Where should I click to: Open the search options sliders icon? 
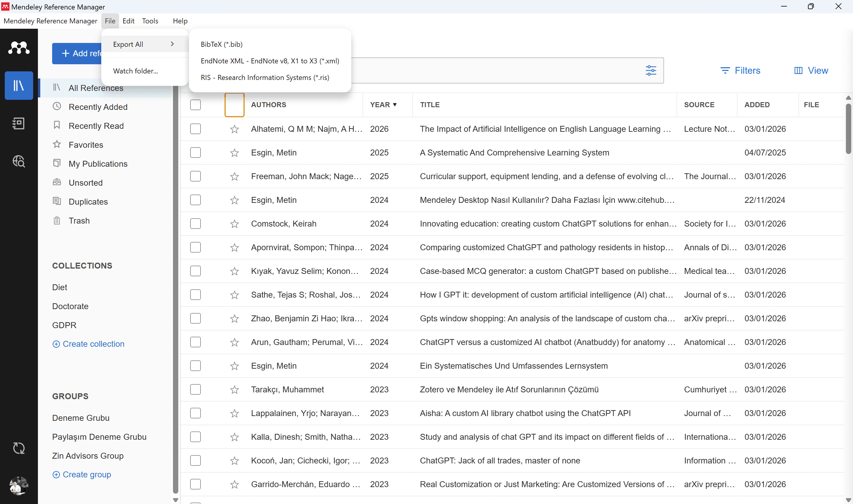[x=650, y=71]
